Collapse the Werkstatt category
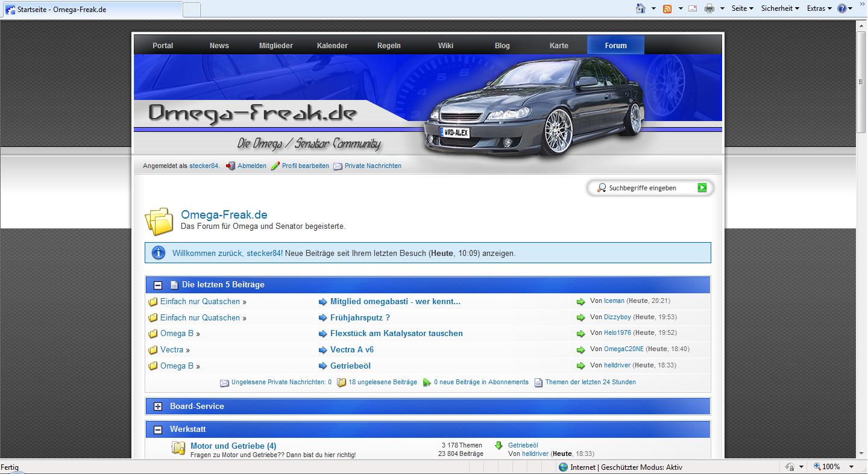This screenshot has height=474, width=868. [158, 430]
